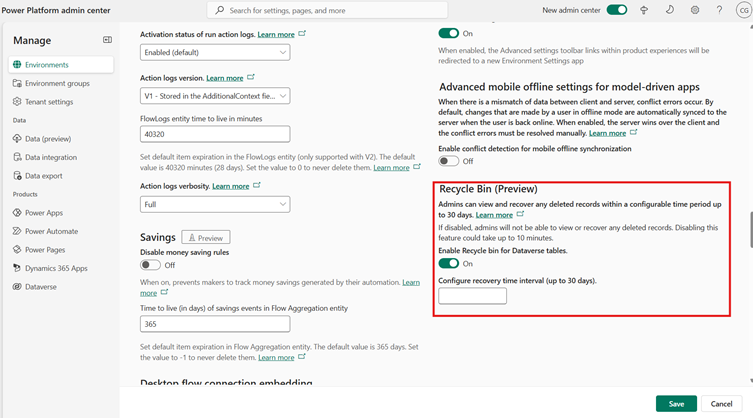Click the Power Automate icon

point(17,231)
